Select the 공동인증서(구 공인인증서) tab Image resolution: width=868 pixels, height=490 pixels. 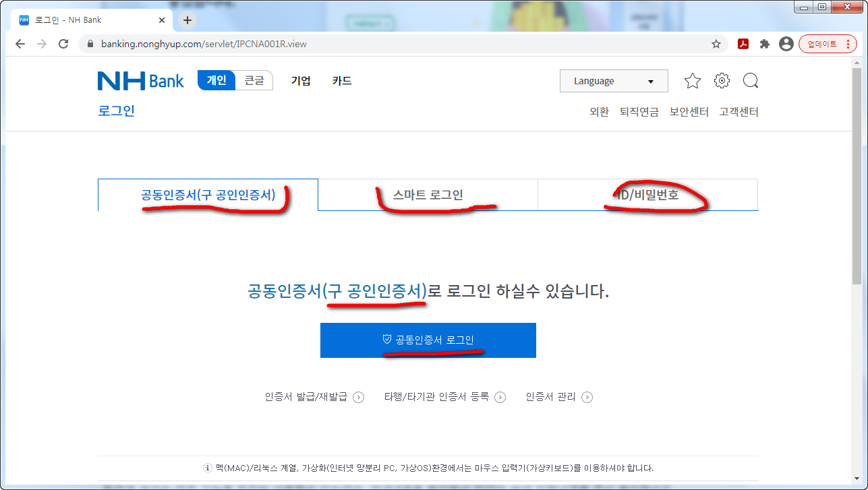click(208, 195)
